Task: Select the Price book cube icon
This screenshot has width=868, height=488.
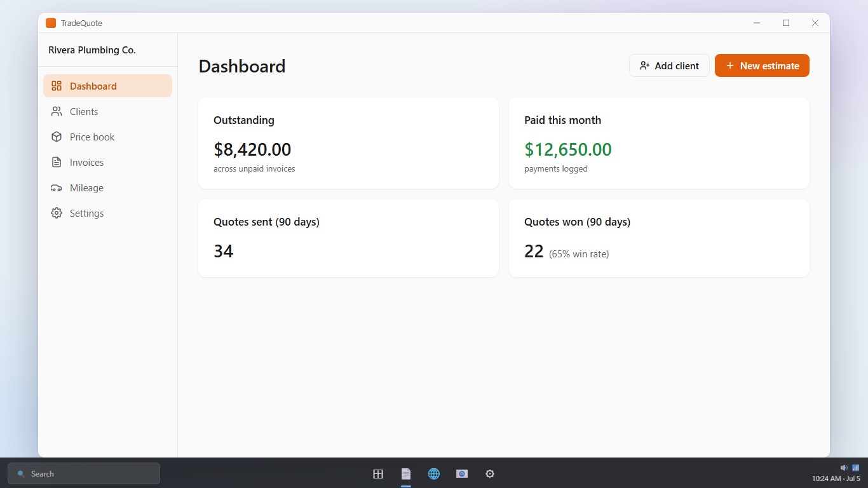Action: (57, 137)
